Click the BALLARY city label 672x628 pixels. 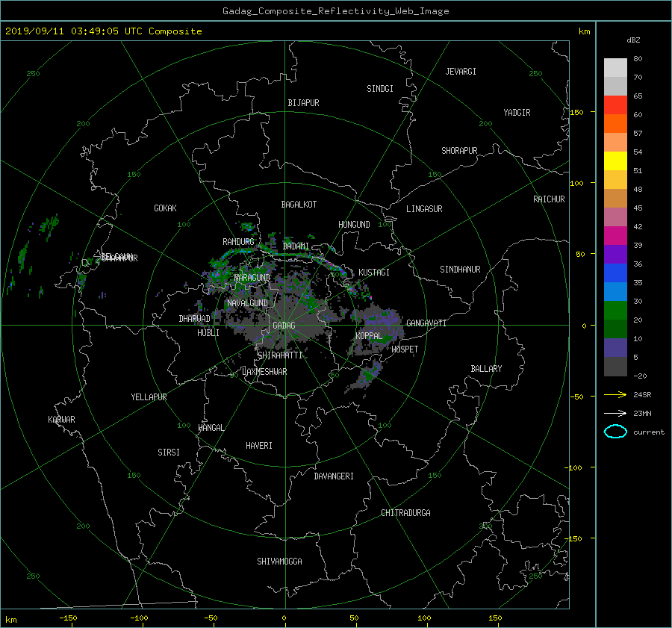(486, 369)
